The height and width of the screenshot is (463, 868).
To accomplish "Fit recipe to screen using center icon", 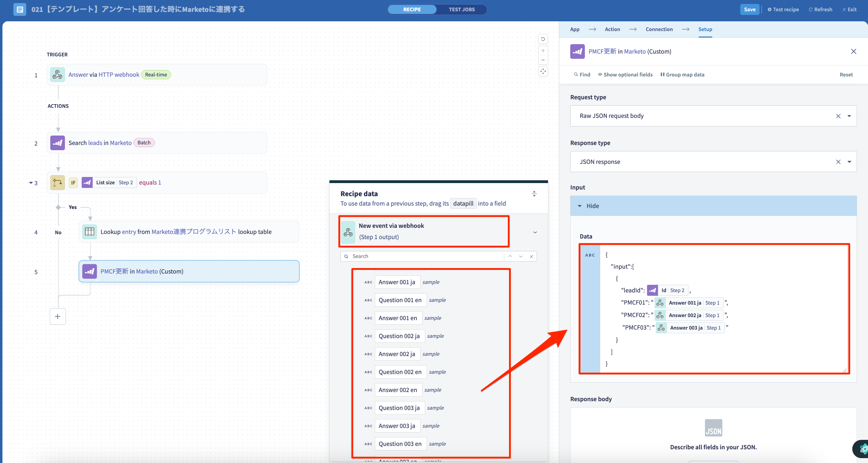I will [543, 71].
